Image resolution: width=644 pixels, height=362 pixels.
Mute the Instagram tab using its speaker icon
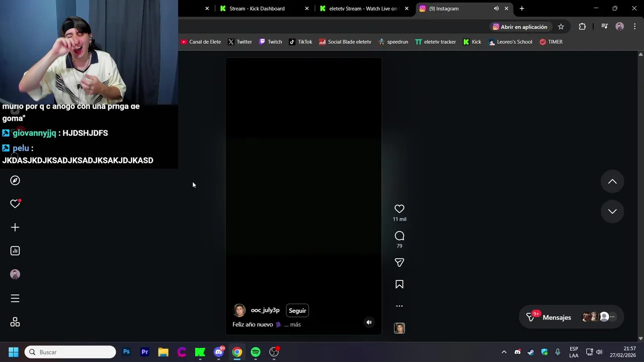[496, 9]
